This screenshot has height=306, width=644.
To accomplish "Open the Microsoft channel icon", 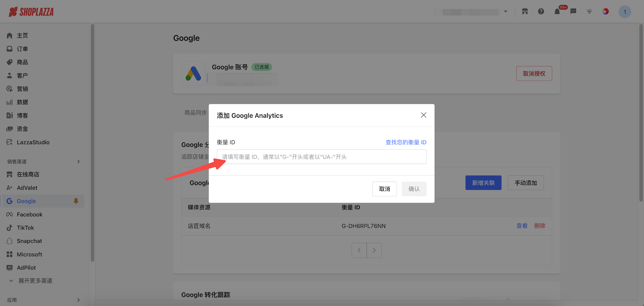I will [x=9, y=254].
